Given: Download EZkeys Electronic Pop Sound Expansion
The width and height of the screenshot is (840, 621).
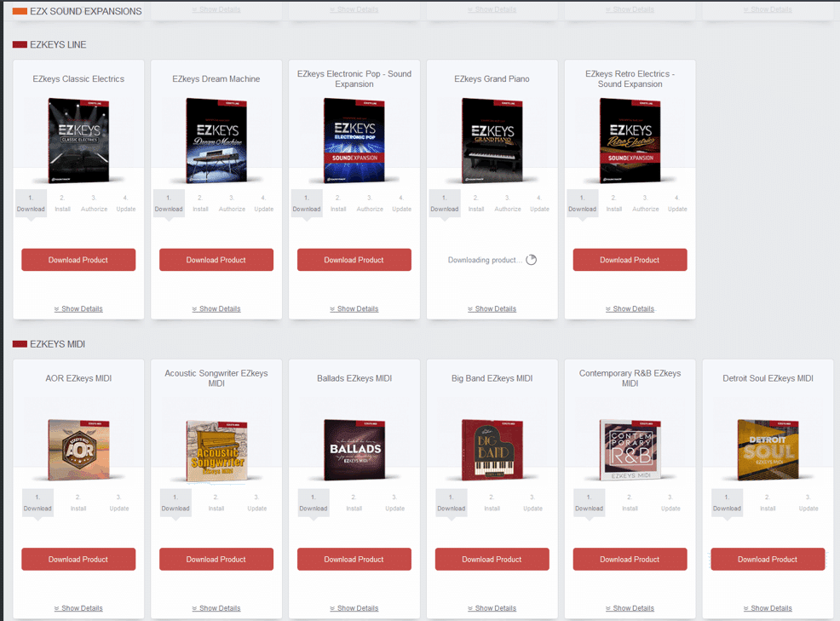Looking at the screenshot, I should tap(354, 260).
